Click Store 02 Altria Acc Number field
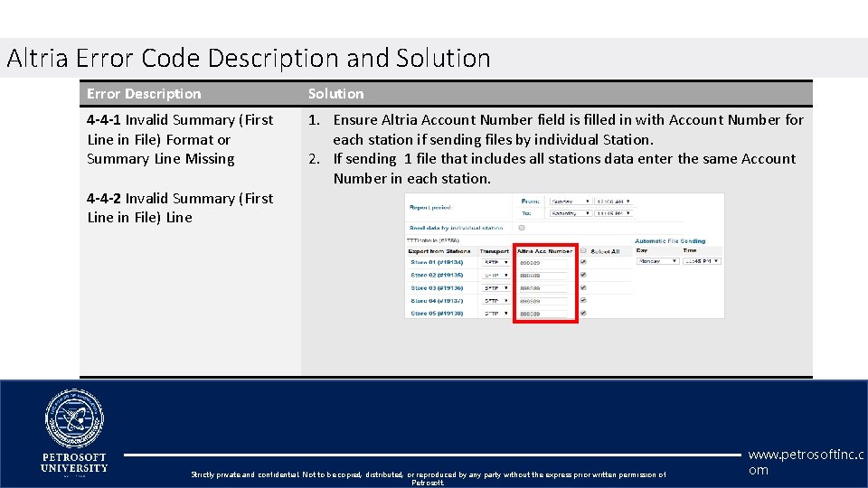 pos(543,276)
